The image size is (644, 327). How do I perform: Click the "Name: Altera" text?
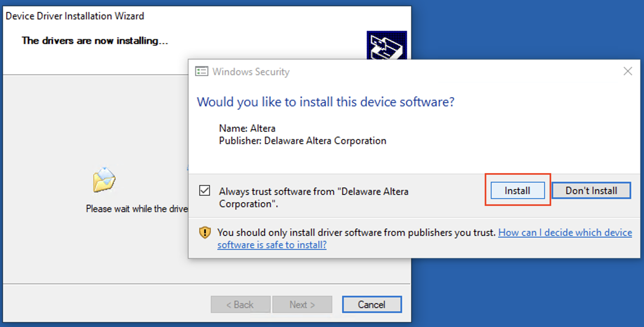coord(247,128)
